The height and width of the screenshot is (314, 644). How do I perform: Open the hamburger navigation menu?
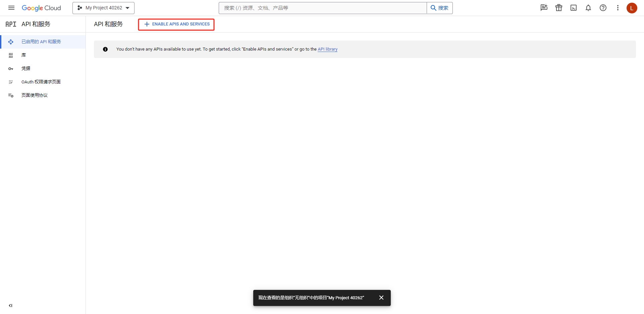pyautogui.click(x=11, y=8)
